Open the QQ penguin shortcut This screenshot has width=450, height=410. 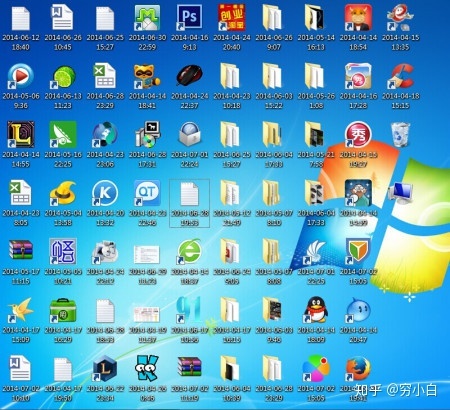316,310
